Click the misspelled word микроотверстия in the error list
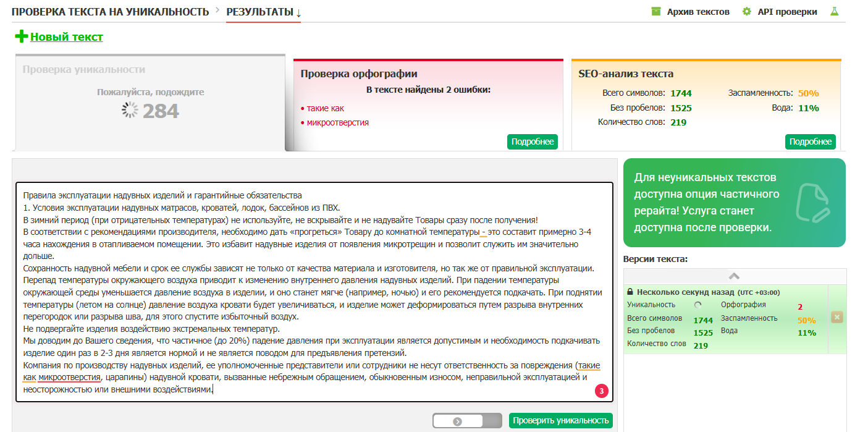This screenshot has height=432, width=868. point(337,122)
